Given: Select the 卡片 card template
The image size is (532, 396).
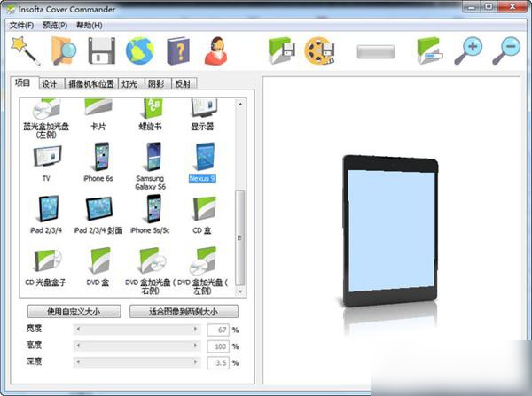Looking at the screenshot, I should [98, 114].
